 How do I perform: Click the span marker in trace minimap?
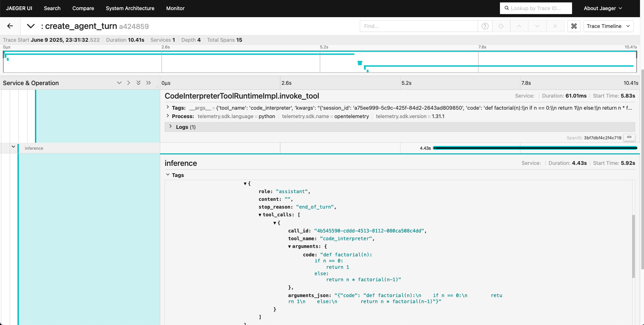360,63
